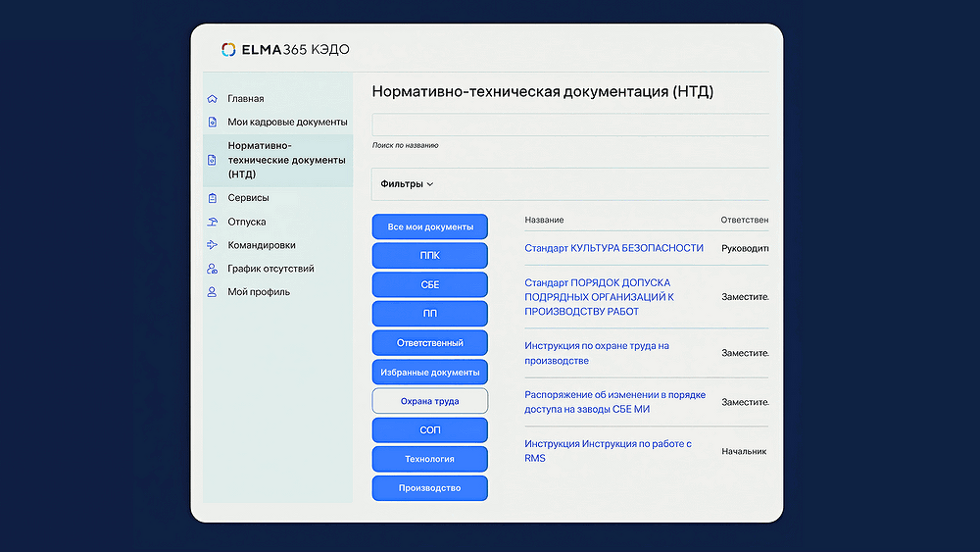Click the document icon next to Мои кадровые документы

click(x=212, y=123)
